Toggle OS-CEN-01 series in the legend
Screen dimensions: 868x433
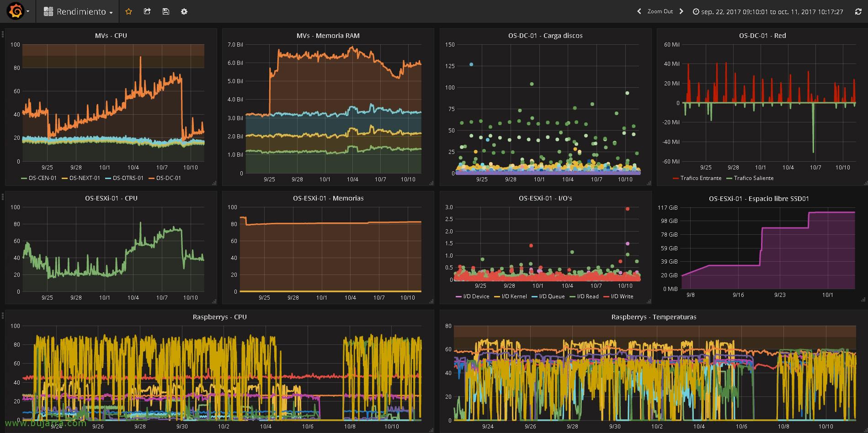[42, 178]
